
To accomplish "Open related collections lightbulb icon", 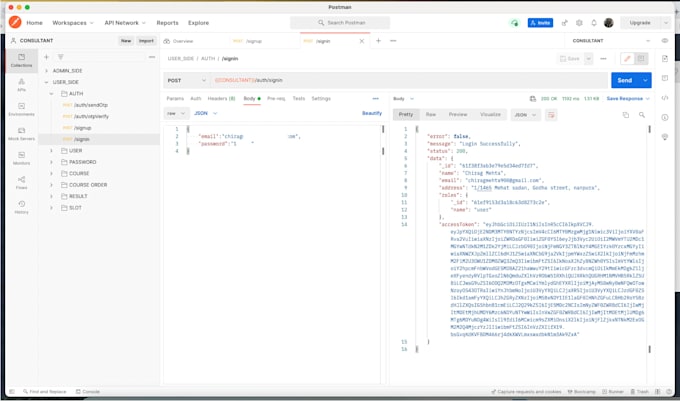I will coord(665,137).
